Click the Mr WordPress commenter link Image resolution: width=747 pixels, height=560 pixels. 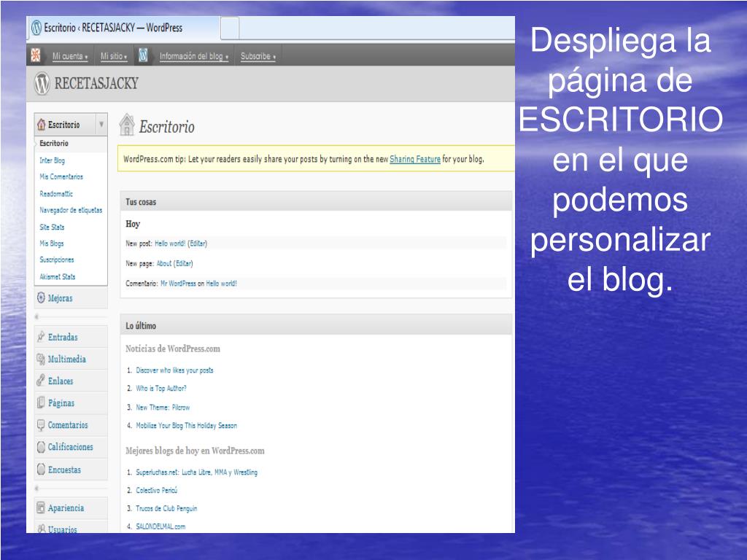coord(178,284)
